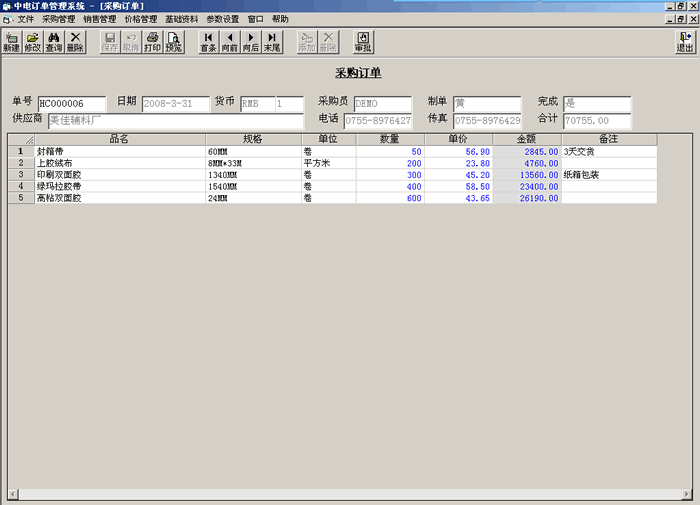Click the 制单 field

[x=487, y=104]
